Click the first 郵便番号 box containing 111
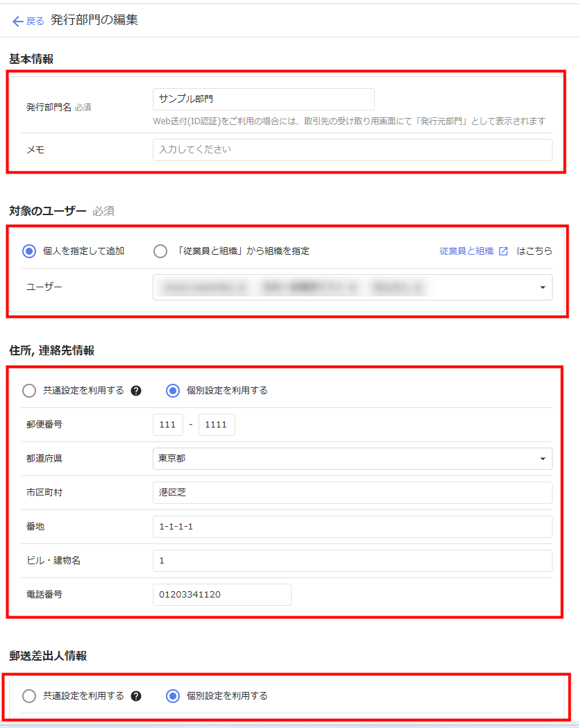The image size is (579, 728). [x=167, y=425]
